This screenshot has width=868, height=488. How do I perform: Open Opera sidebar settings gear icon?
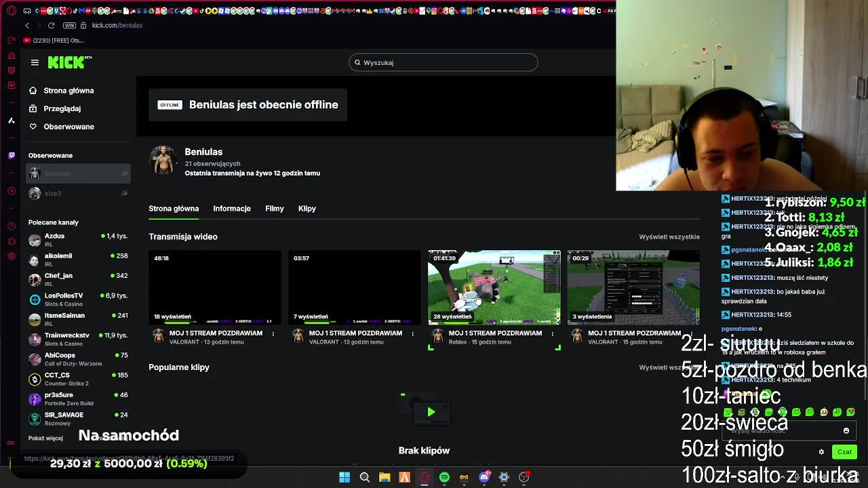pos(11,256)
